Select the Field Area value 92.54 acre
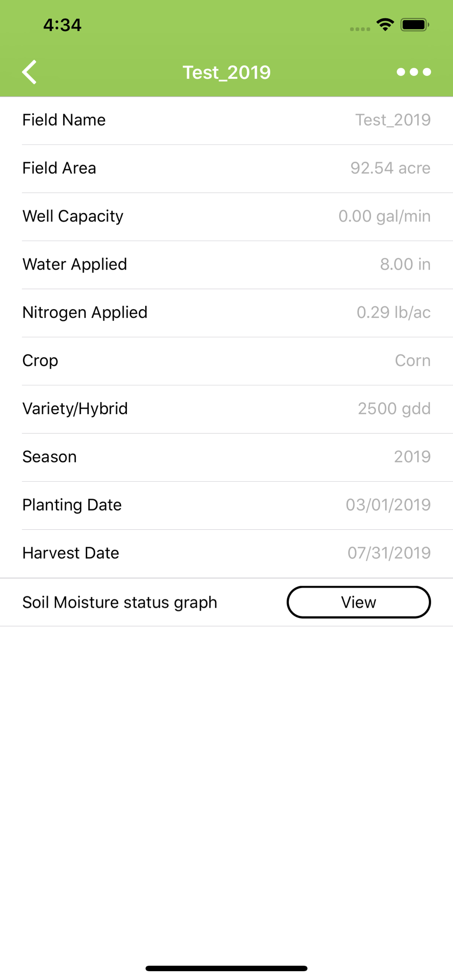 pyautogui.click(x=390, y=168)
